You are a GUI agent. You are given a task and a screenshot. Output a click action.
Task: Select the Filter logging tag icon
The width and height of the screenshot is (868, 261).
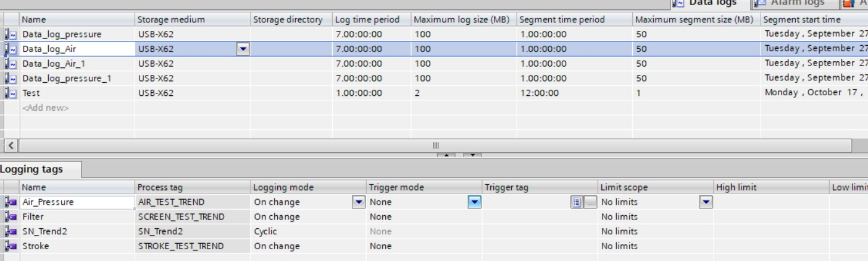pos(10,217)
